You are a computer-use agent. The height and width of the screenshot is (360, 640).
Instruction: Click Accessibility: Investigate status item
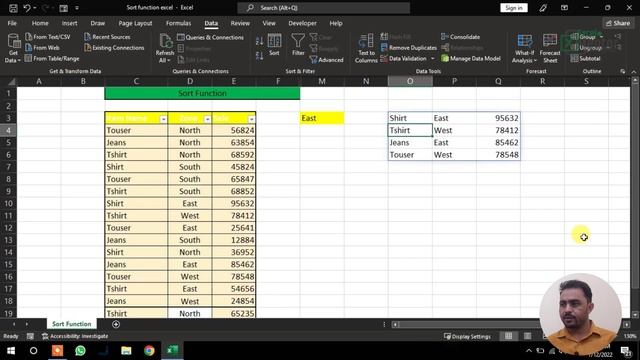click(x=75, y=336)
